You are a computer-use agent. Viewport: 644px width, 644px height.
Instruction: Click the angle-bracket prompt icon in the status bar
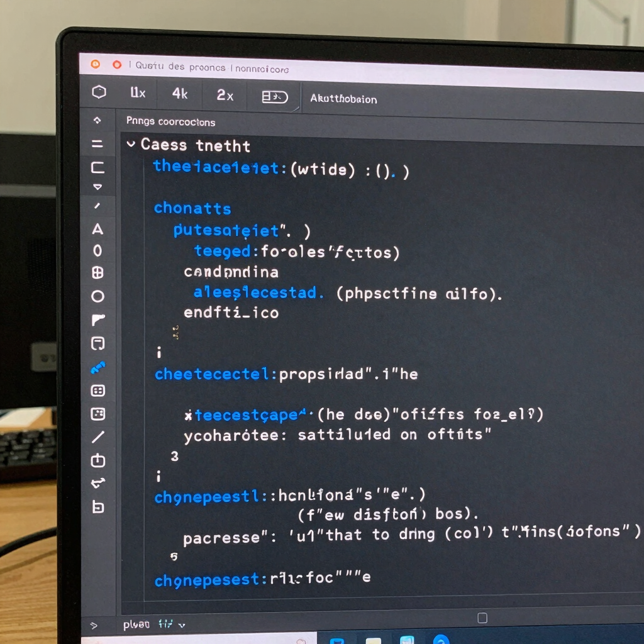tap(94, 626)
